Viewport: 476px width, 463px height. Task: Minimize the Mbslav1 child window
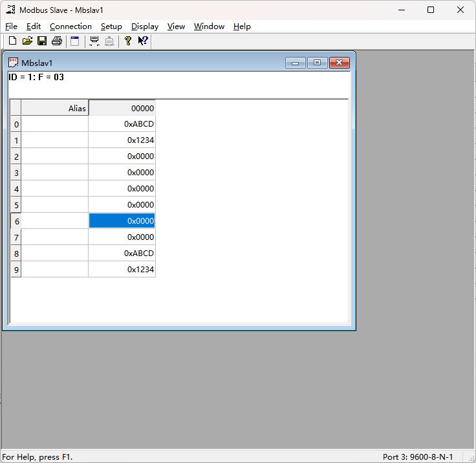(295, 63)
